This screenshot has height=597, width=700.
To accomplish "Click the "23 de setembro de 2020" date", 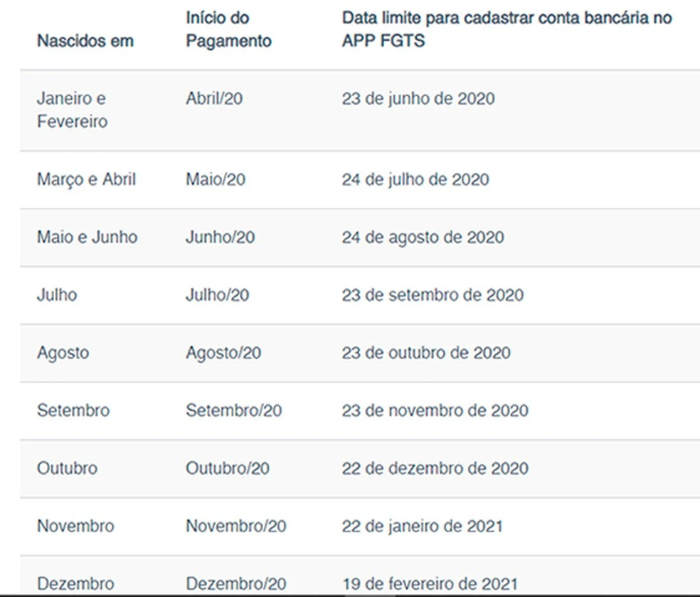I will [433, 295].
